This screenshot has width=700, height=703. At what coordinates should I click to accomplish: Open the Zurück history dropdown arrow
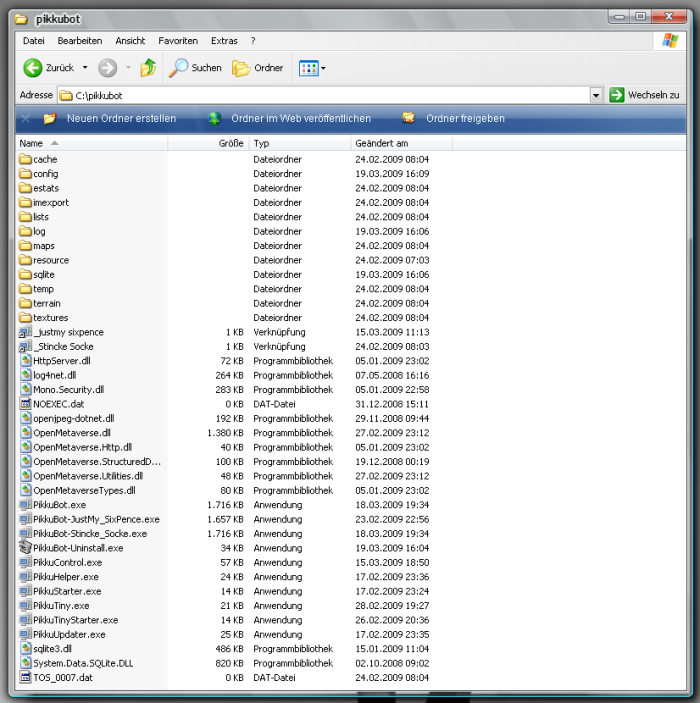coord(85,68)
